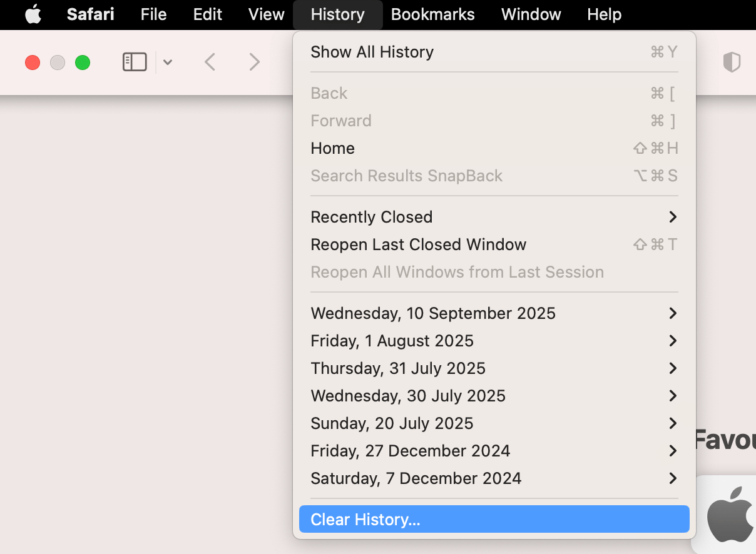This screenshot has height=554, width=756.
Task: Choose Home from History menu
Action: [x=494, y=148]
